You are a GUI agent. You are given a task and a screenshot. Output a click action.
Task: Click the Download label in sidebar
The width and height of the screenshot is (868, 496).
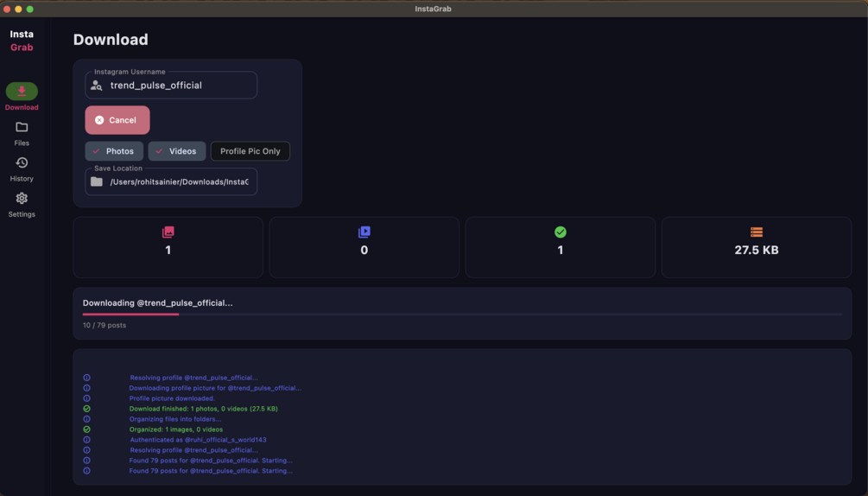[22, 107]
